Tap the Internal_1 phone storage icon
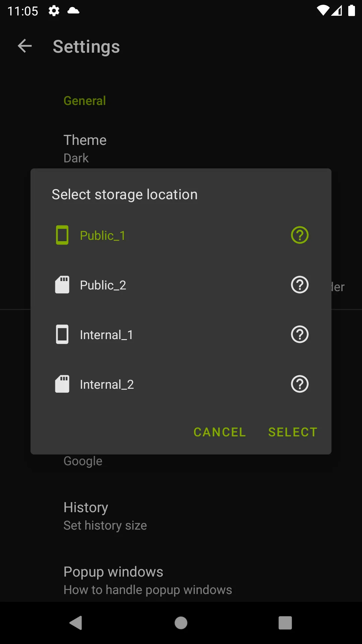 (x=62, y=334)
